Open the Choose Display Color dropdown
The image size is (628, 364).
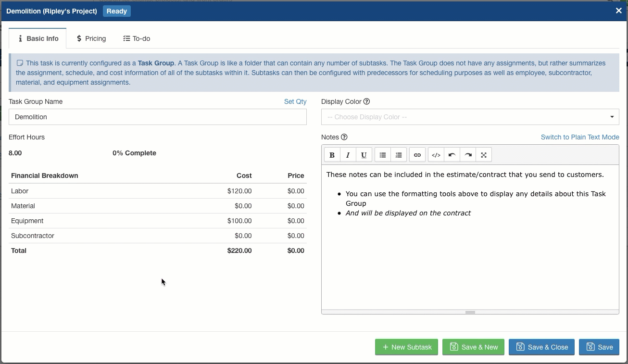[x=470, y=117]
